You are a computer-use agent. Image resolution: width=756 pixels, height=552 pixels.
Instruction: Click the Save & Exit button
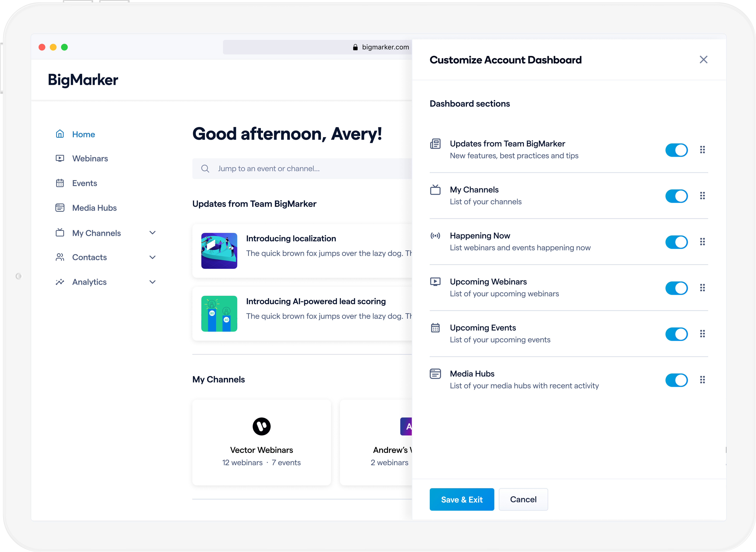tap(462, 500)
